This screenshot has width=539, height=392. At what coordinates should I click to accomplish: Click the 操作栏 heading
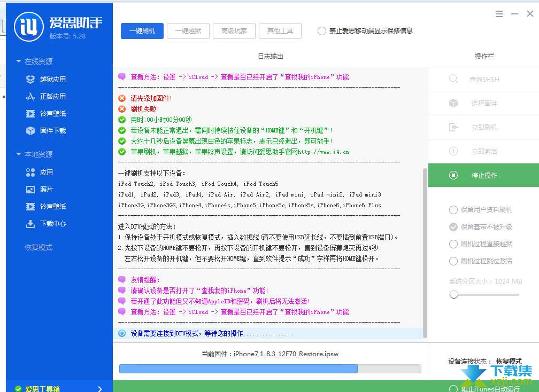(x=484, y=56)
